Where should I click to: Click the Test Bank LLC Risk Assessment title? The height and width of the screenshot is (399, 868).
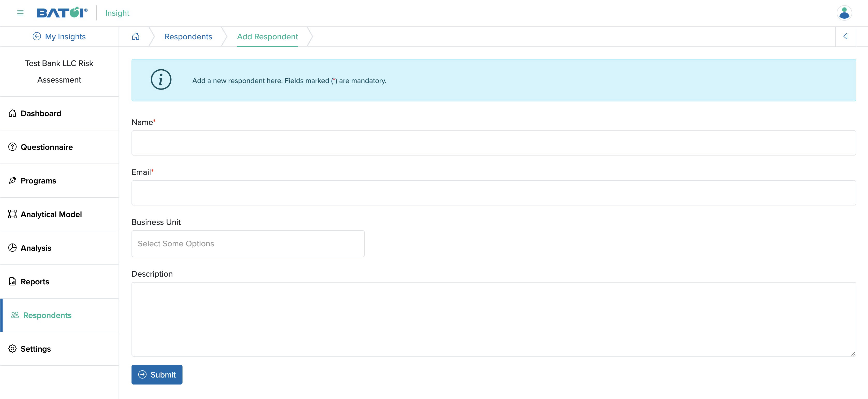(x=59, y=71)
